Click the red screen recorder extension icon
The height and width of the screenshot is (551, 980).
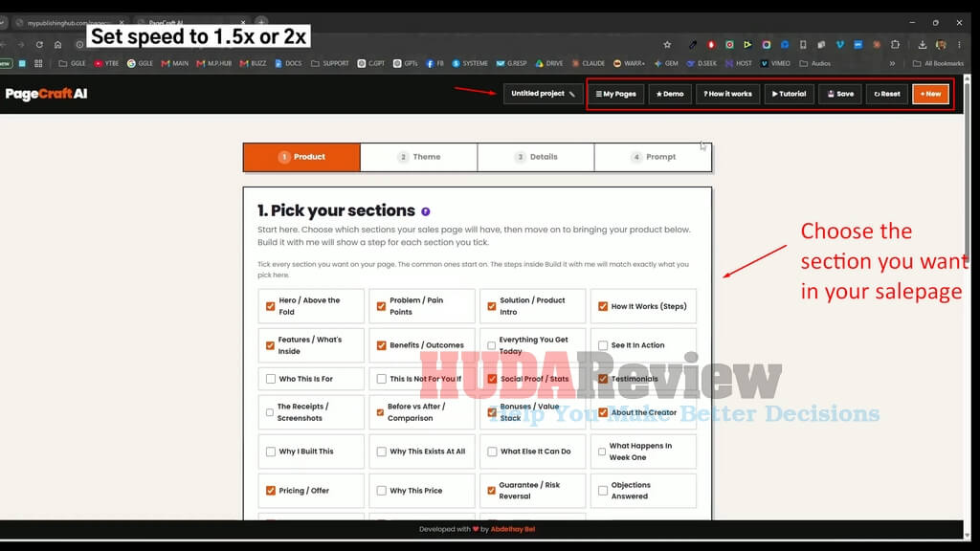tap(711, 45)
